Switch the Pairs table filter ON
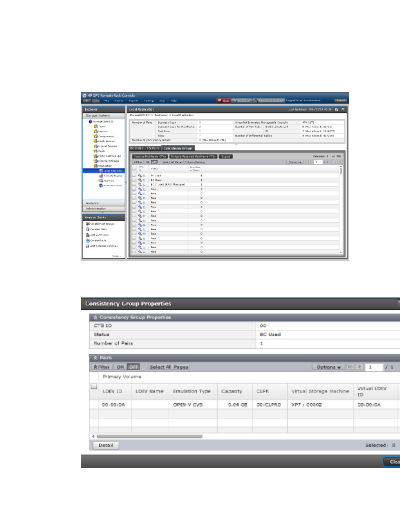 (x=120, y=367)
